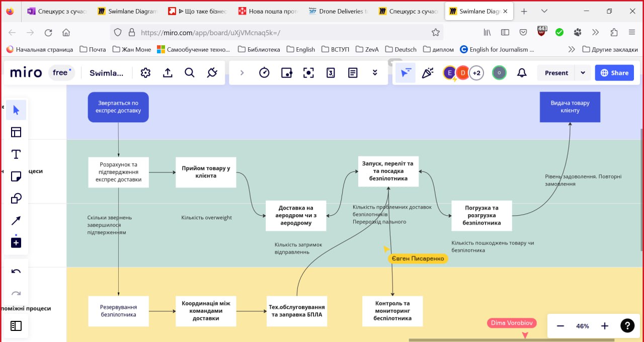This screenshot has height=342, width=644.
Task: Select the Text tool in left toolbar
Action: (16, 154)
